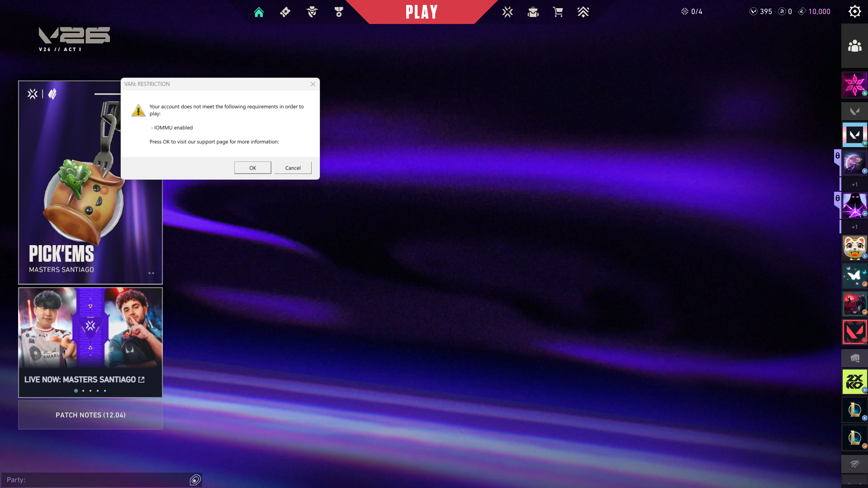
Task: Select the 2XKO game icon in sidebar
Action: [854, 381]
